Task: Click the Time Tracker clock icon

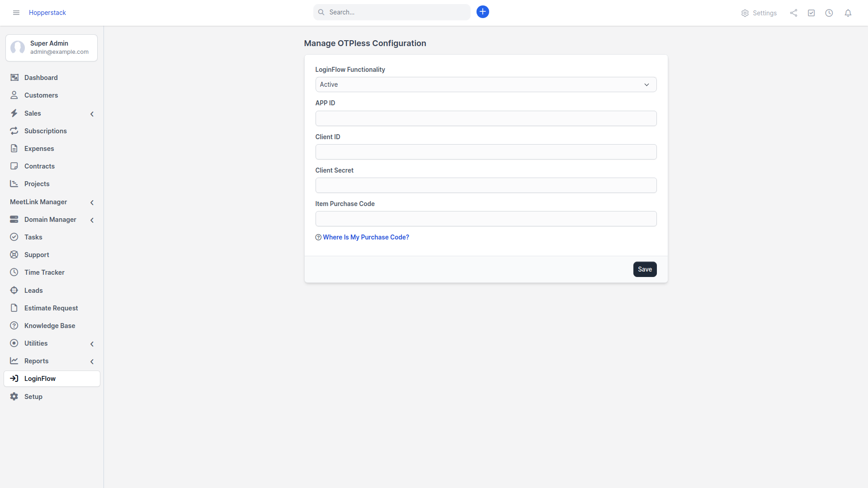Action: [x=14, y=272]
